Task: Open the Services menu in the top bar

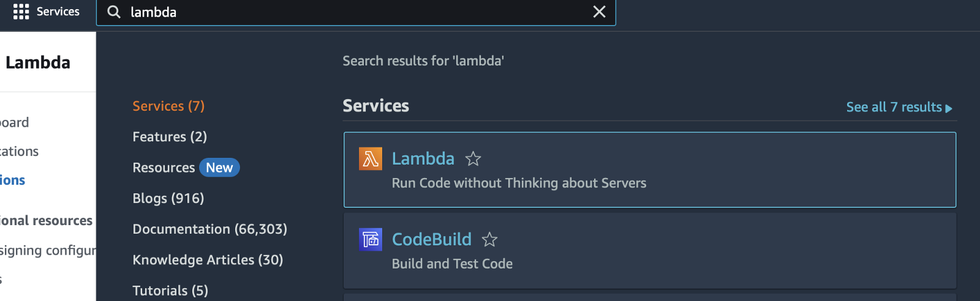Action: 58,12
